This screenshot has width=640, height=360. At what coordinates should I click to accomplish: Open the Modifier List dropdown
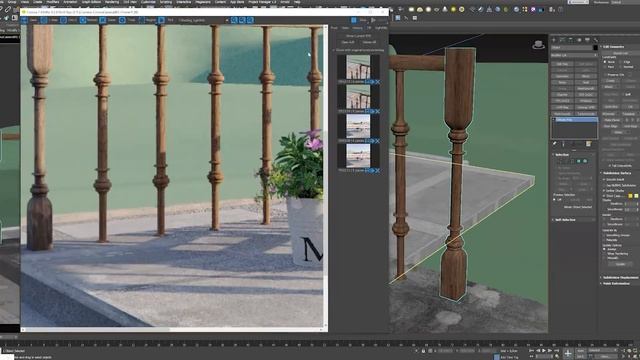pyautogui.click(x=574, y=55)
